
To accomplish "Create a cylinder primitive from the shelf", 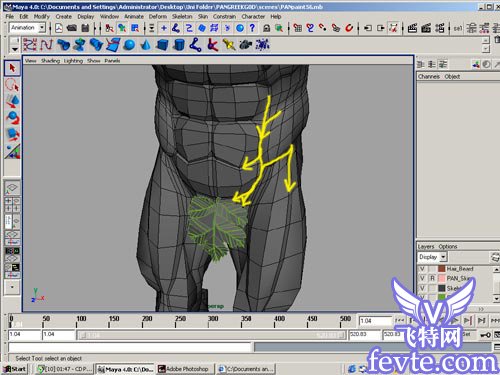I will pos(179,45).
